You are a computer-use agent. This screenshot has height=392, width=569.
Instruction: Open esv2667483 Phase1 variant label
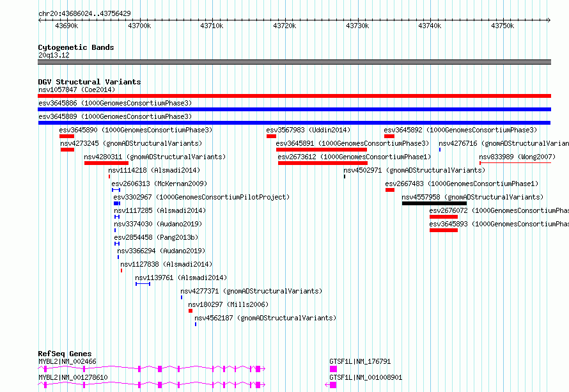pos(462,184)
